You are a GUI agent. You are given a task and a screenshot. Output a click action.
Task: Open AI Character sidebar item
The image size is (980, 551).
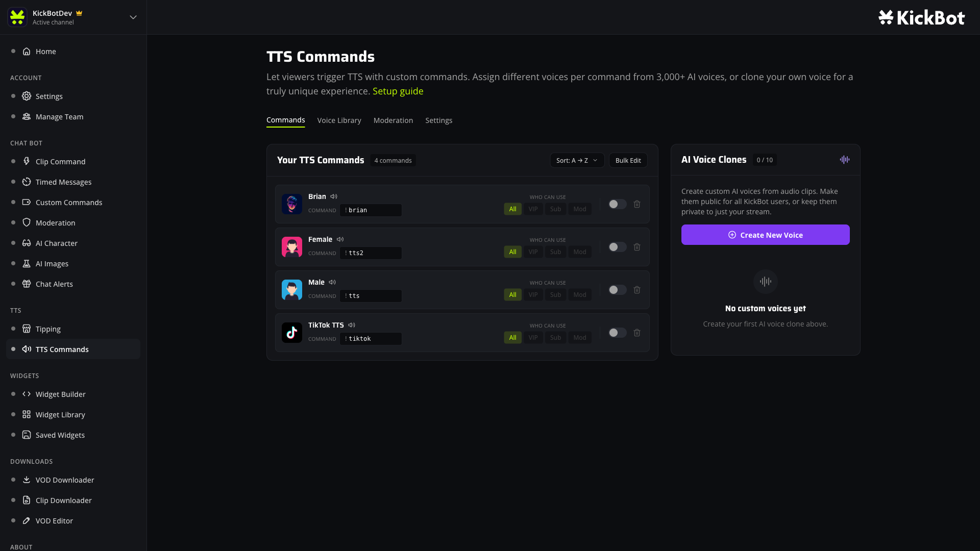click(73, 243)
